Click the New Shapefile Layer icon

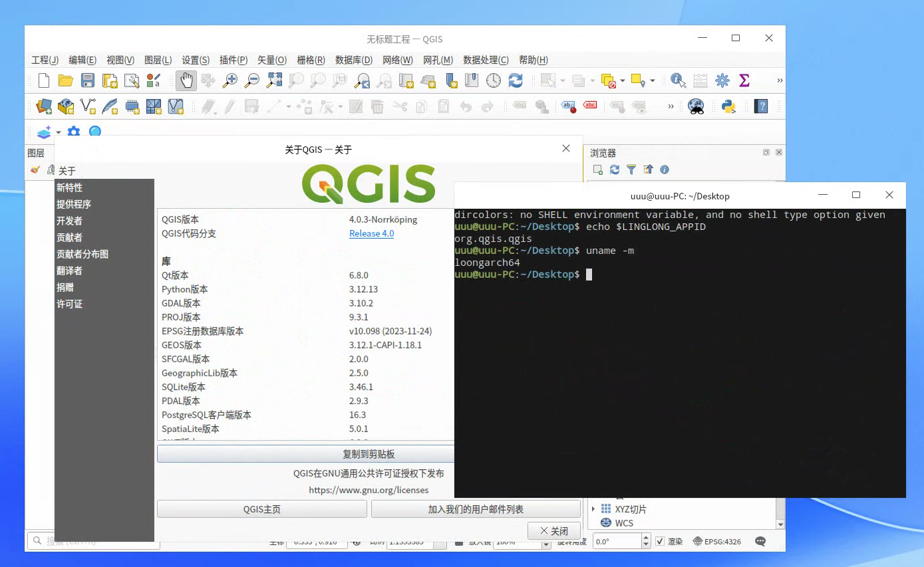[x=88, y=106]
